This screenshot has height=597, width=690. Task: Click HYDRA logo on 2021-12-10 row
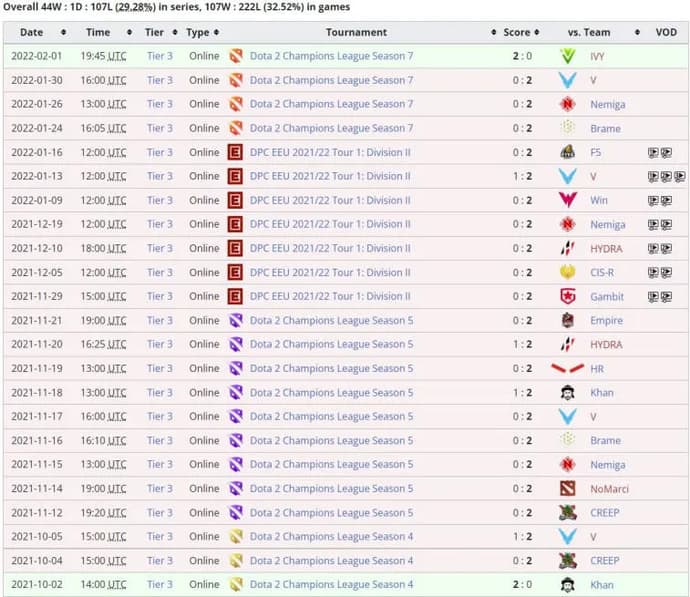click(x=568, y=248)
